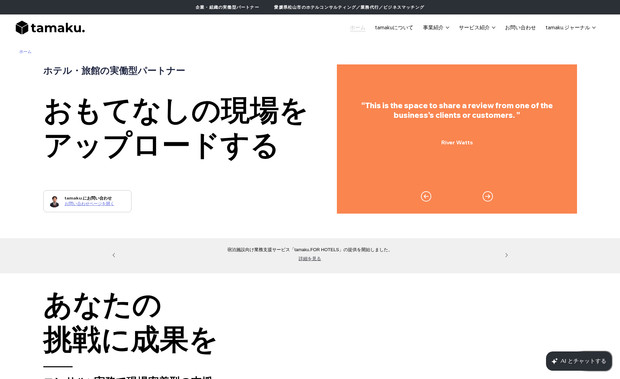Click tamakuにお問い合わせ card title

point(88,198)
